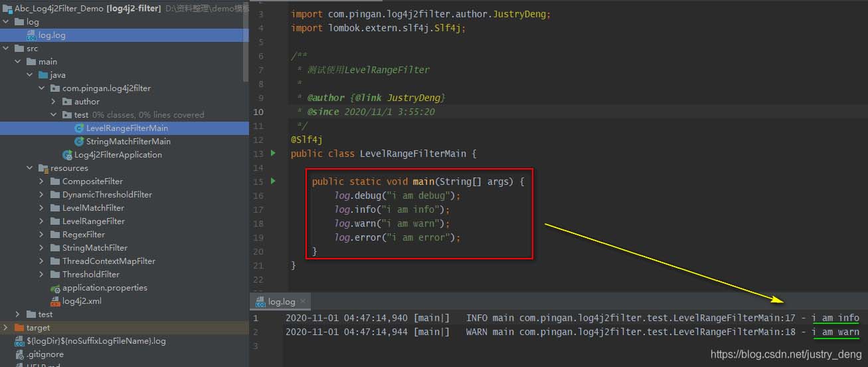Screen dimensions: 868x367
Task: Click the src folder icon
Action: pyautogui.click(x=20, y=49)
